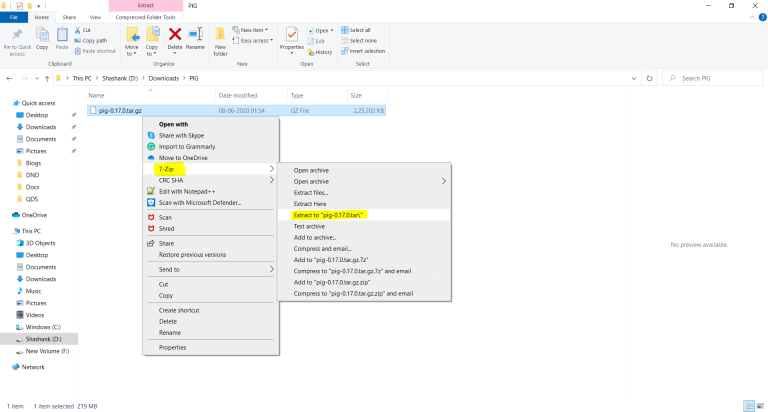Switch to details view toggle at bottom right
The image size is (768, 412).
(x=749, y=406)
